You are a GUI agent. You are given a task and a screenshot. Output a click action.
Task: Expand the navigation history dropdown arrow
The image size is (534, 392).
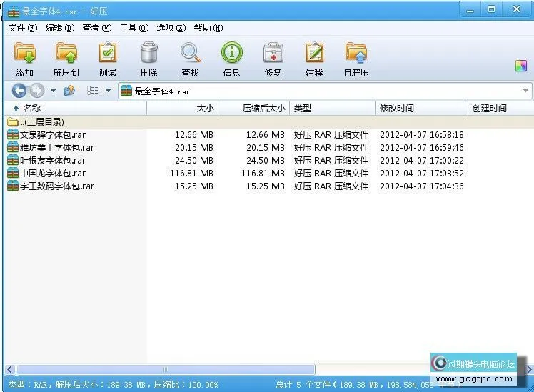click(x=53, y=91)
